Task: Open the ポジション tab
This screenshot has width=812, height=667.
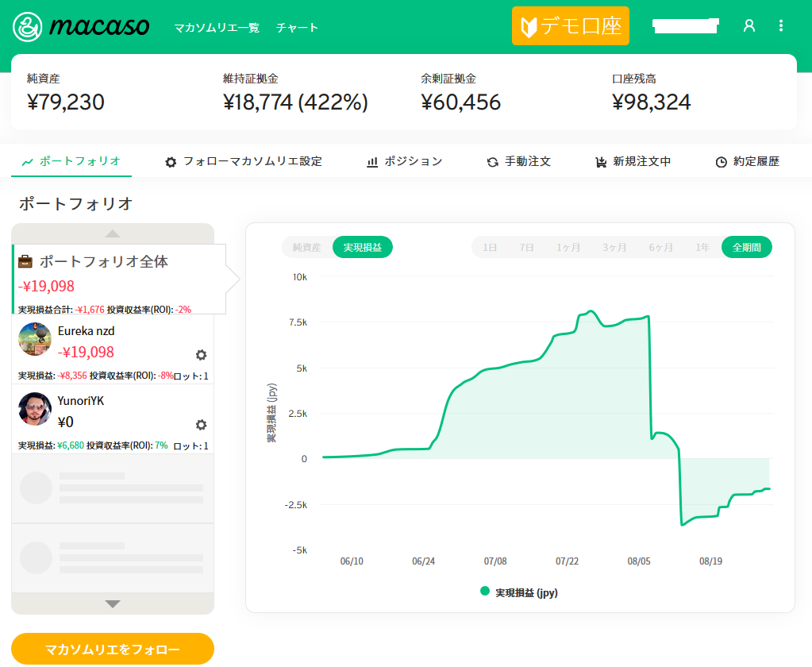Action: tap(405, 161)
